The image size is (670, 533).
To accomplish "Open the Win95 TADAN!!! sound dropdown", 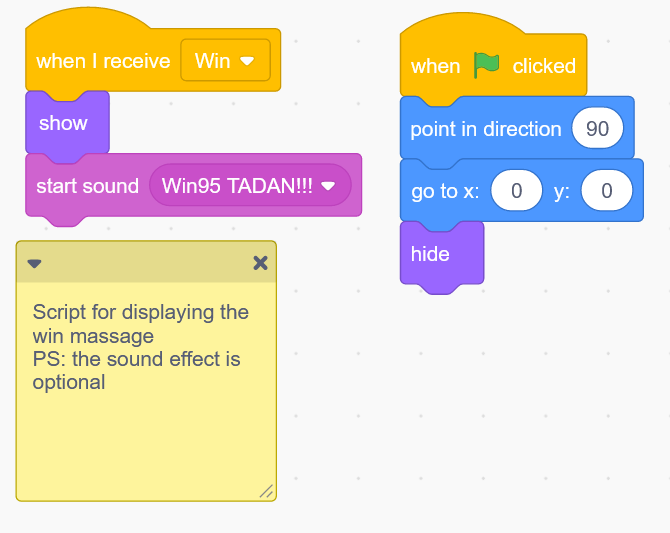I will (250, 186).
